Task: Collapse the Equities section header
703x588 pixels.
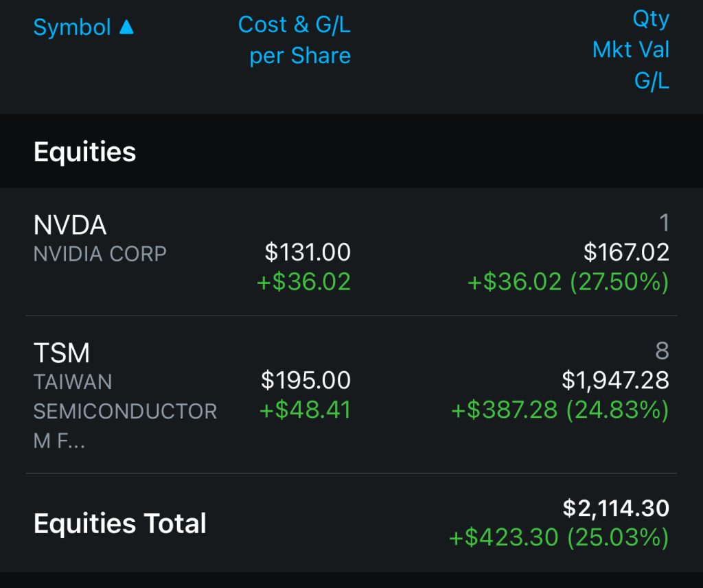Action: [85, 152]
